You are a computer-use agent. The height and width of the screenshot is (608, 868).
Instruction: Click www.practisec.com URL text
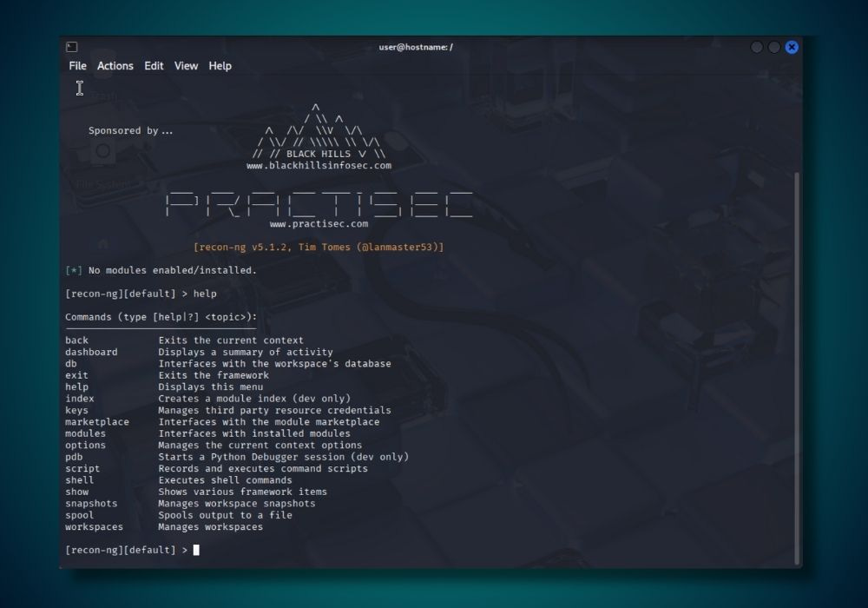click(x=319, y=224)
